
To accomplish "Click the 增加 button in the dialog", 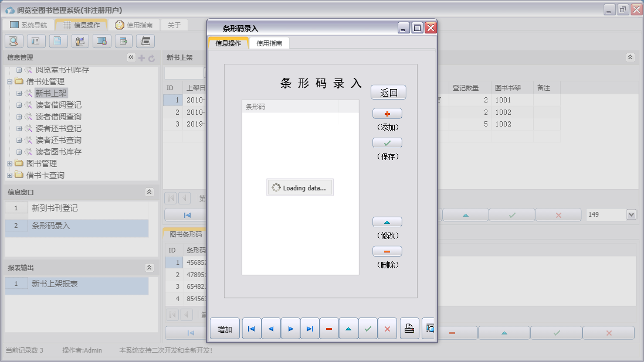I will [225, 329].
